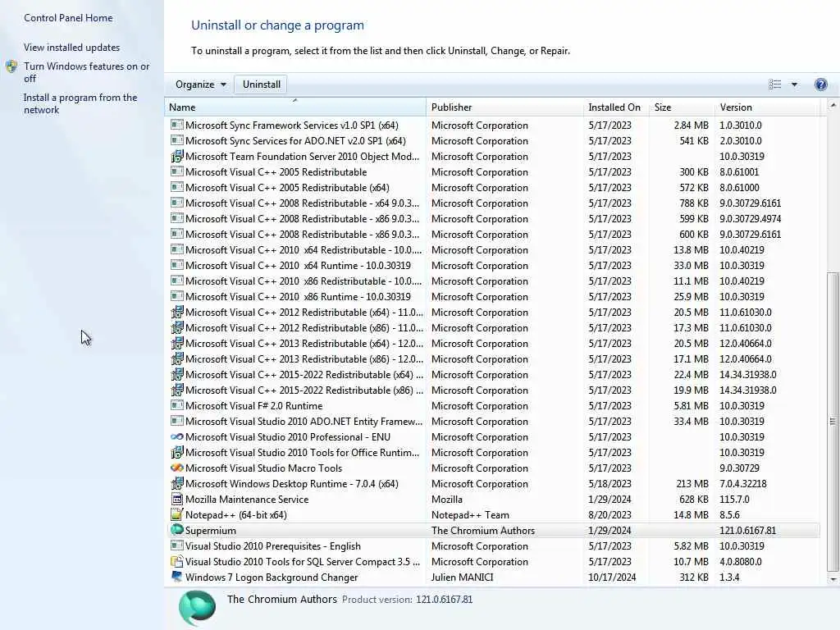Screen dimensions: 840x630
Task: Click the 33.4 MB size cell
Action: [691, 421]
